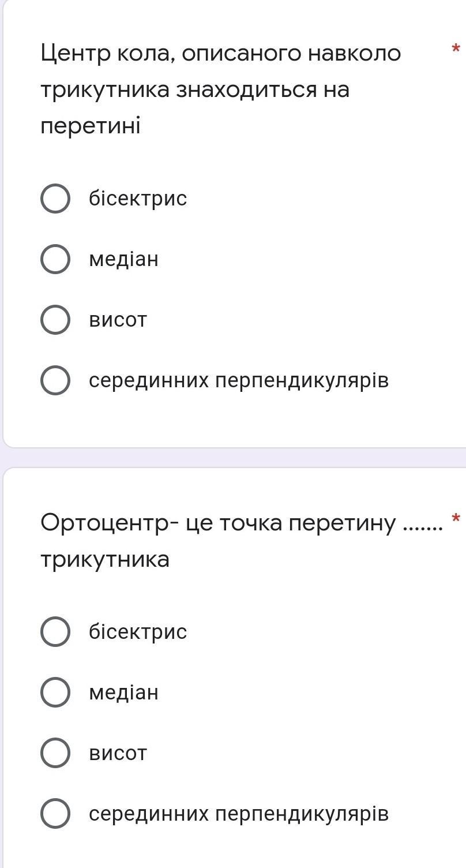The width and height of the screenshot is (466, 868).
Task: Select бісектрис radio in the Ортоцентр question
Action: pyautogui.click(x=55, y=632)
